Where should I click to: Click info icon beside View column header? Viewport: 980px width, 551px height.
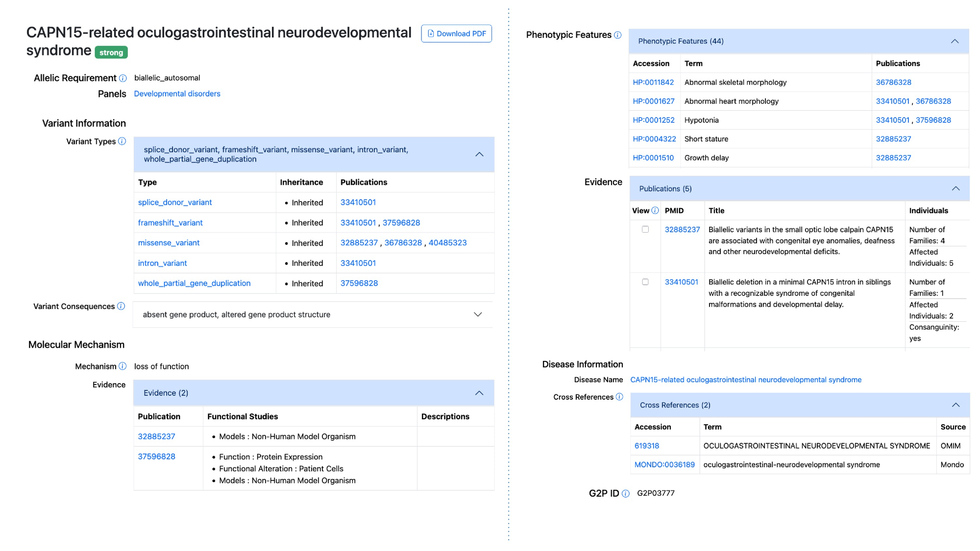click(655, 211)
